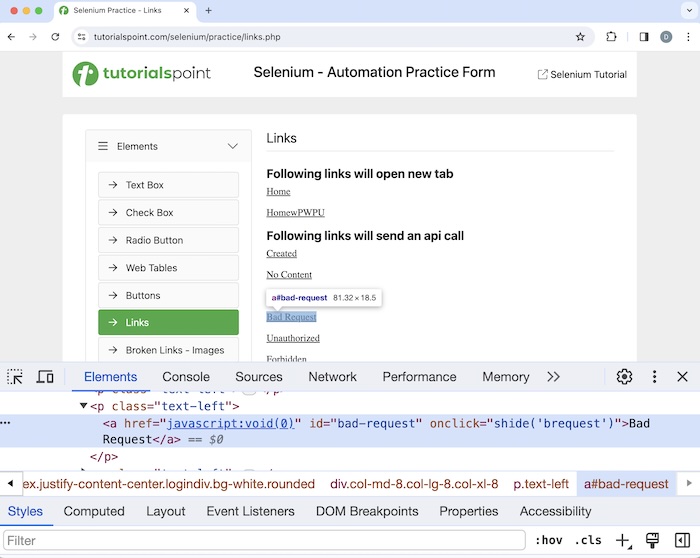Collapse the p.text-left node triangle

[x=84, y=406]
